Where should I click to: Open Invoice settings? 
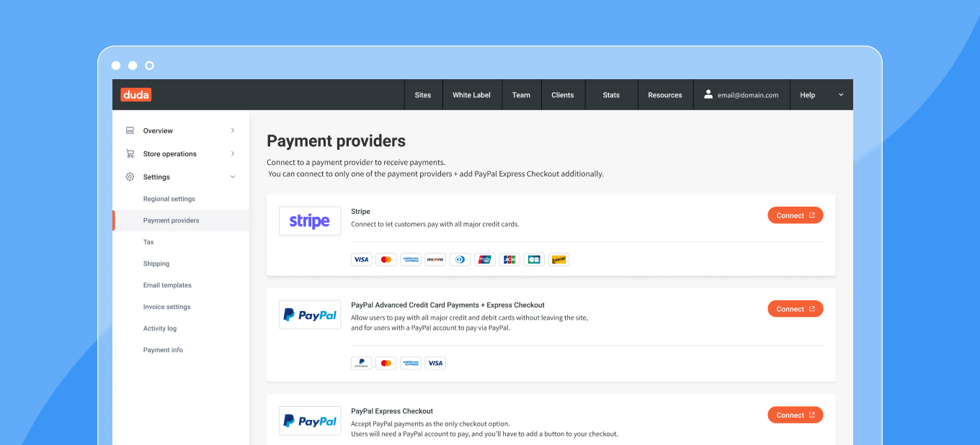(167, 307)
